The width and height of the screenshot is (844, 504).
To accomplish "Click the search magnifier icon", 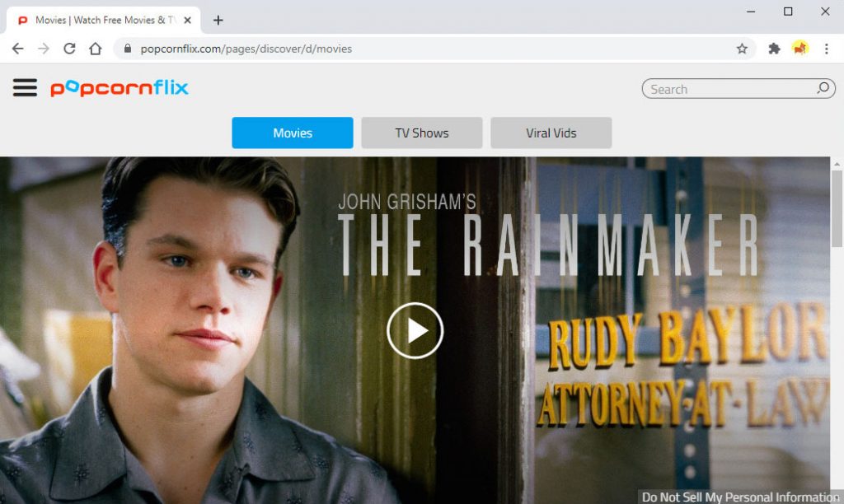I will pos(823,88).
